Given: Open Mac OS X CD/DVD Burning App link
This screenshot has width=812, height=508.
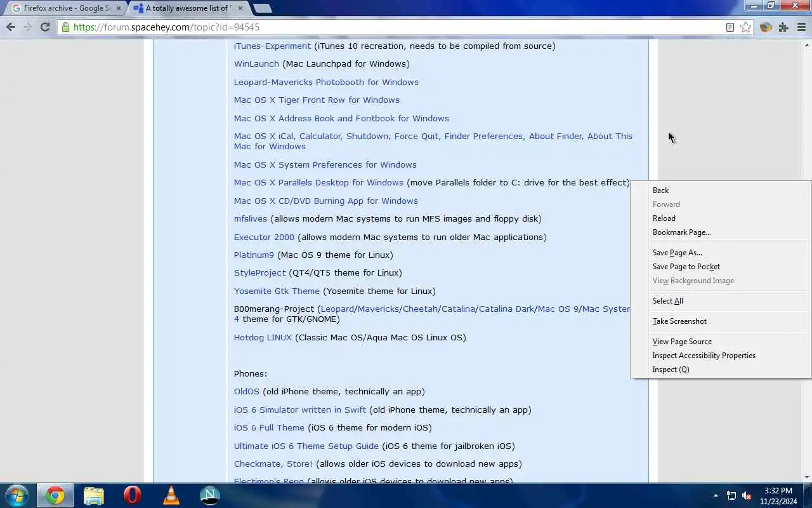Looking at the screenshot, I should coord(325,201).
